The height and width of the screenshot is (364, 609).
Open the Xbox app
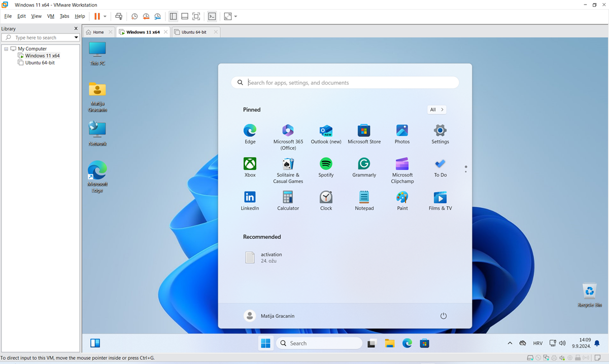(x=250, y=168)
